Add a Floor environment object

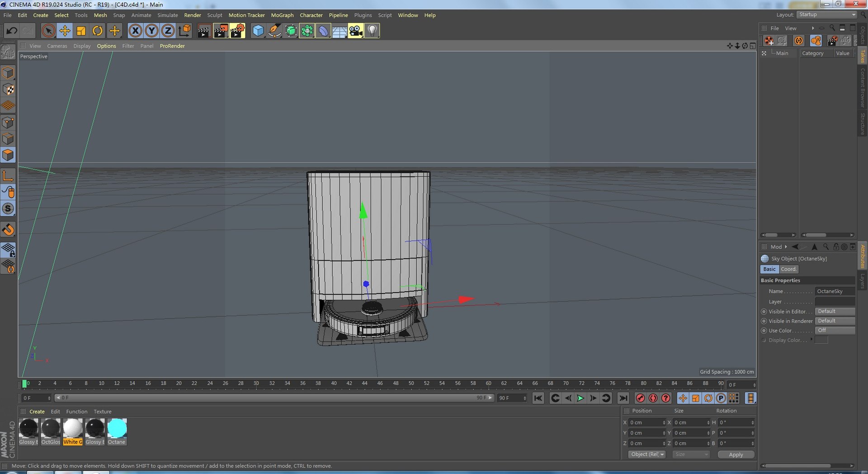340,31
